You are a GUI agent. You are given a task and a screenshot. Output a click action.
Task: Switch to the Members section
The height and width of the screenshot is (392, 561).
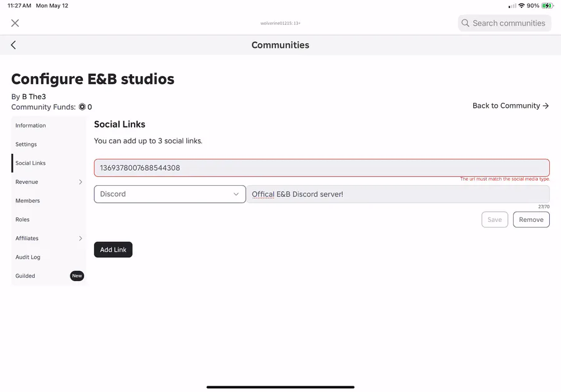click(x=27, y=201)
